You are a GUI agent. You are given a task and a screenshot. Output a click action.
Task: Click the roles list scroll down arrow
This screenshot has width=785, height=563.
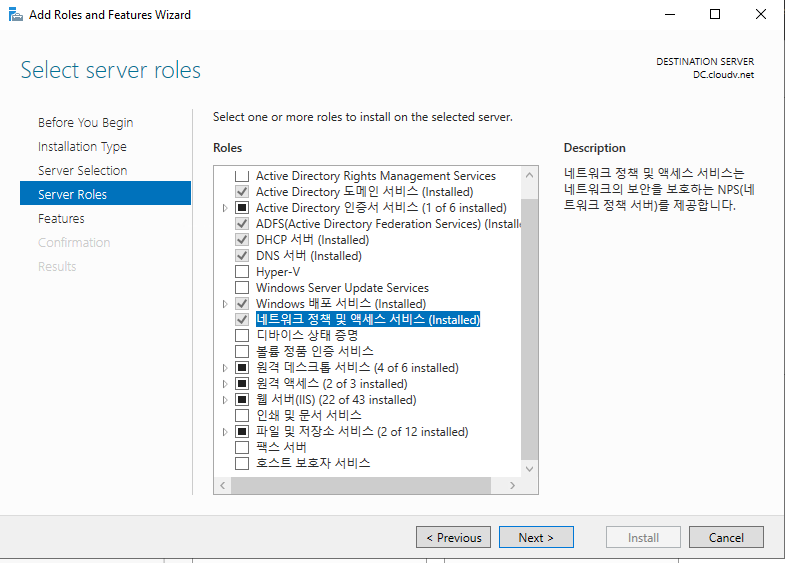529,469
